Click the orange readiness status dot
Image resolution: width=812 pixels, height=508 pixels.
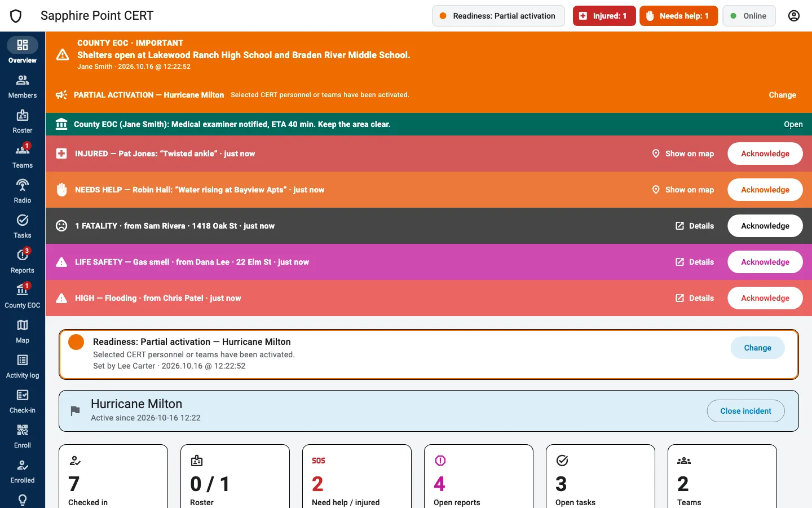pos(76,342)
